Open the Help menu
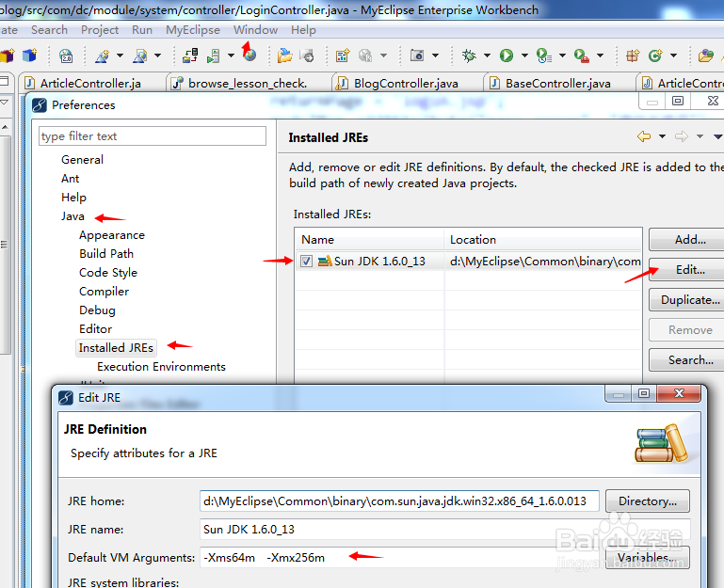 [303, 30]
